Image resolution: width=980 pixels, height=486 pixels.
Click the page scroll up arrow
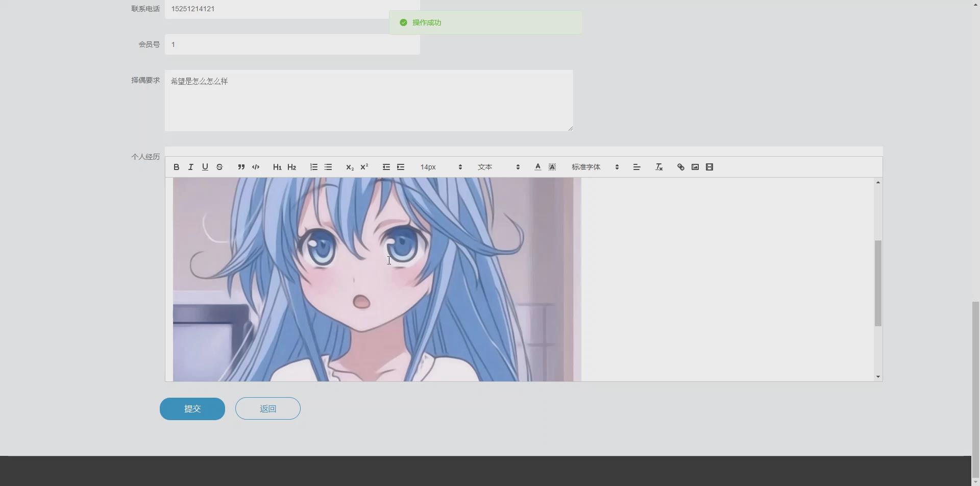[975, 4]
